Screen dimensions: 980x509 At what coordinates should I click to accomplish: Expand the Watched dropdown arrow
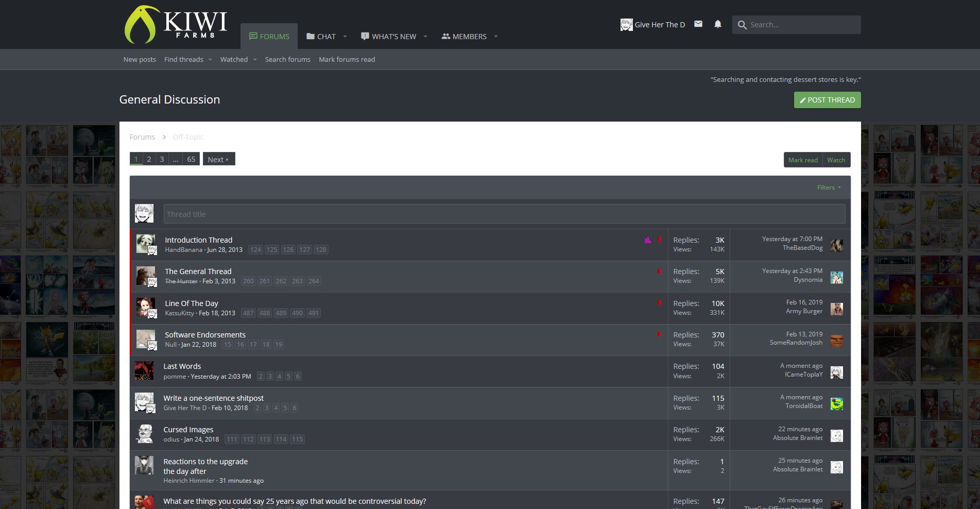254,60
